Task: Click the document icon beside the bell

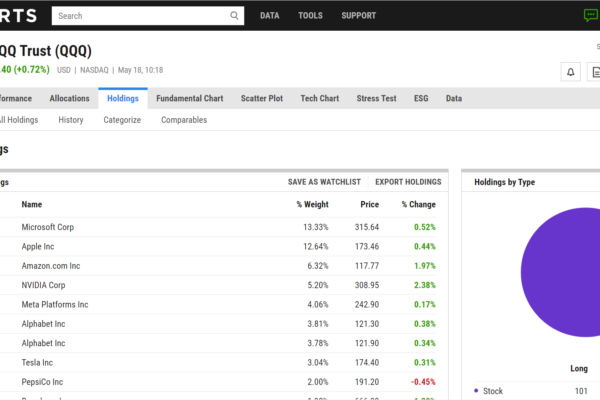Action: click(x=595, y=72)
